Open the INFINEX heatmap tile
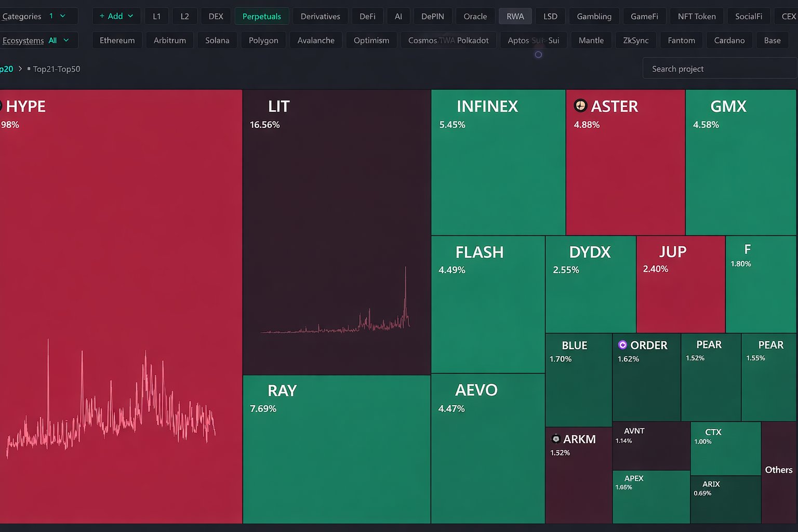 pyautogui.click(x=498, y=163)
